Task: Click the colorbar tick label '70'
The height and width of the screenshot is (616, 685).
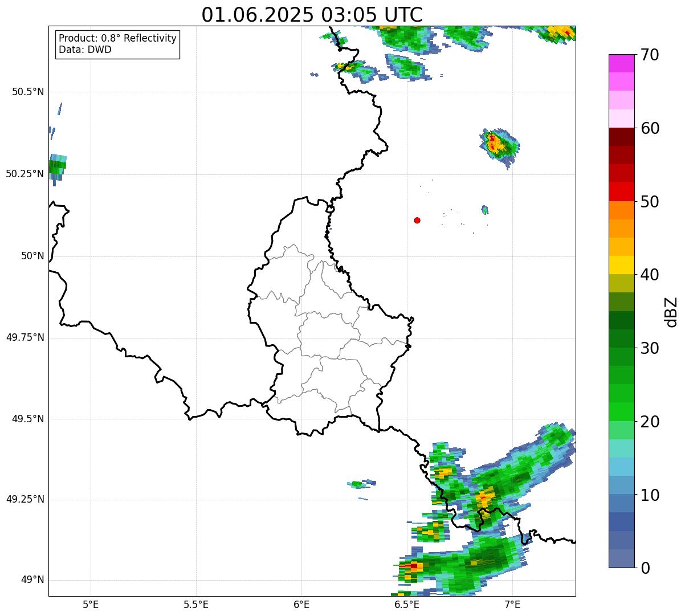Action: click(649, 55)
